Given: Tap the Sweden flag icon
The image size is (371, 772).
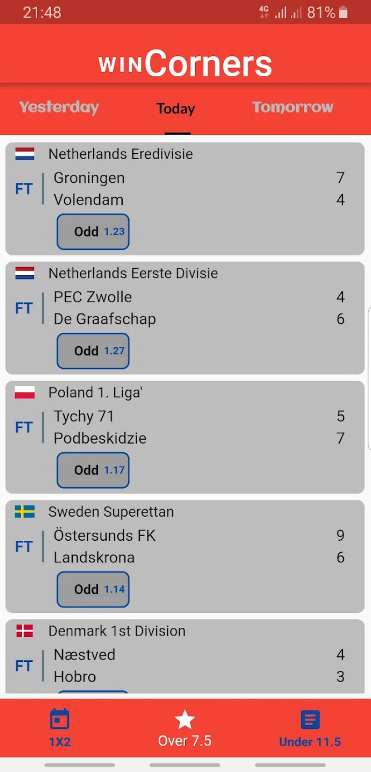Looking at the screenshot, I should tap(25, 512).
